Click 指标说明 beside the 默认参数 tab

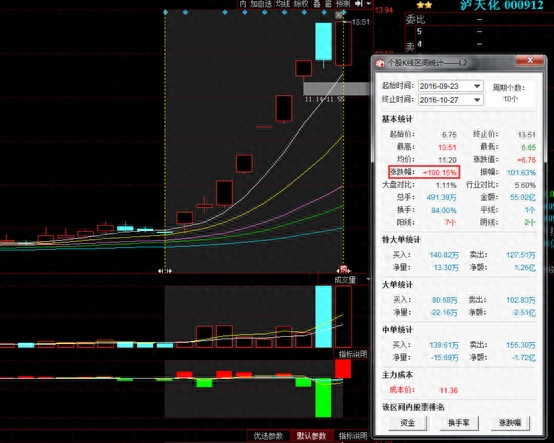(x=353, y=436)
